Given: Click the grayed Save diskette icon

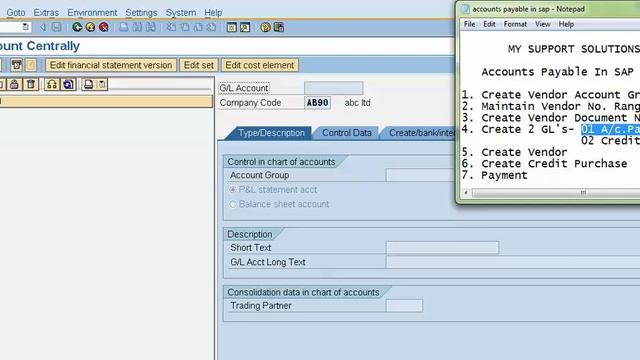Looking at the screenshot, I should (x=56, y=27).
